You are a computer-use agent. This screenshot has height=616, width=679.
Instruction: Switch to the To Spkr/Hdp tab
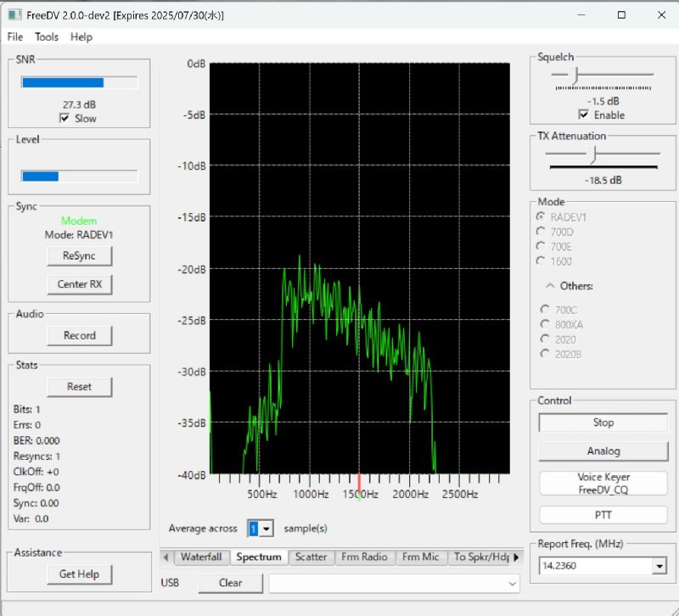pos(480,557)
